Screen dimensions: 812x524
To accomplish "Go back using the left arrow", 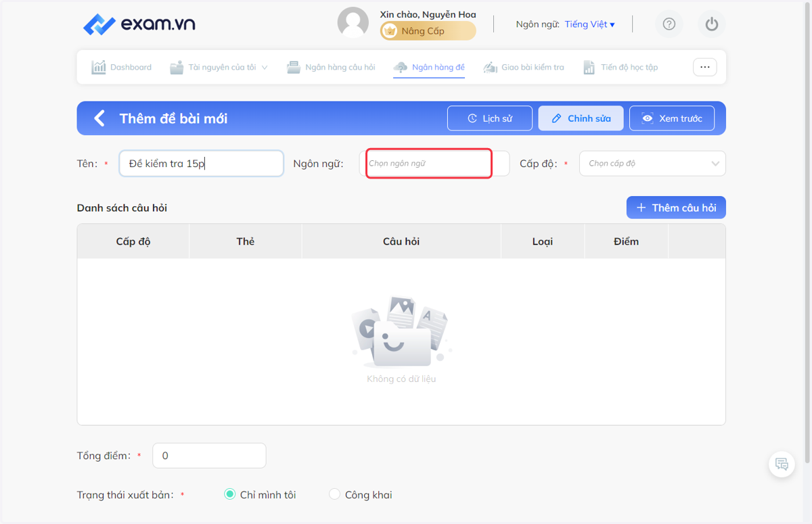I will click(x=99, y=118).
